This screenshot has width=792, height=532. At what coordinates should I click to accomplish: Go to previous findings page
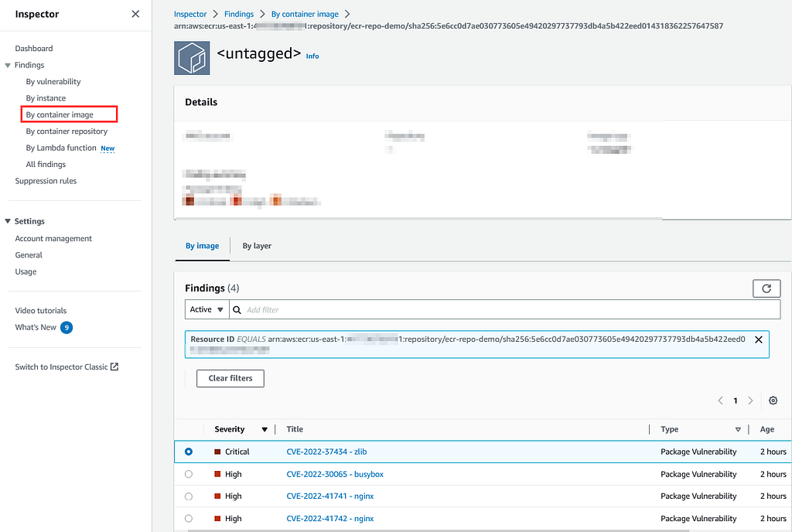[x=720, y=401]
